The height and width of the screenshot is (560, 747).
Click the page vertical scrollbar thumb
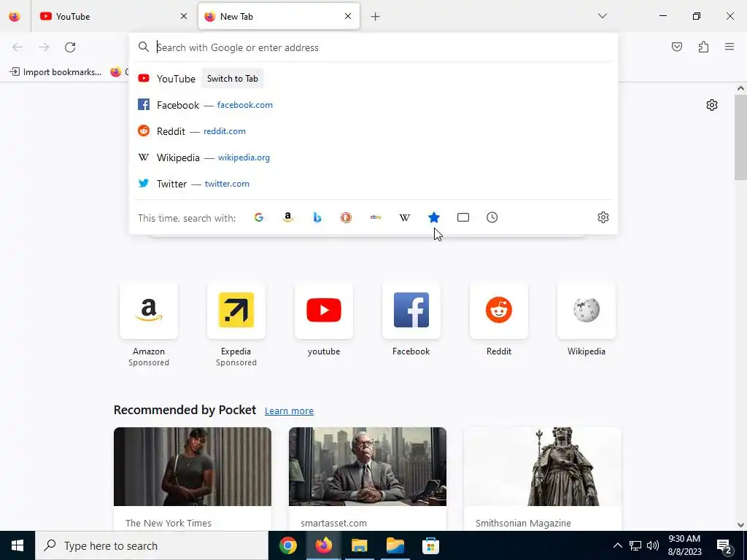pos(740,137)
